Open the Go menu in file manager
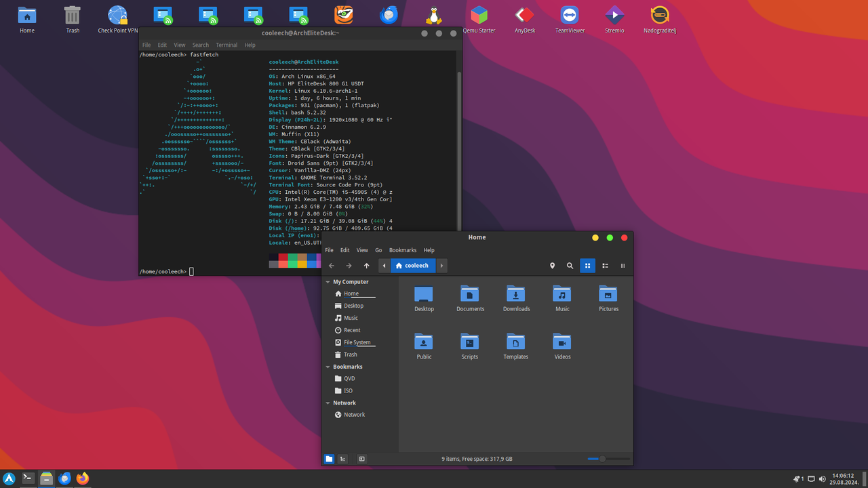Image resolution: width=868 pixels, height=488 pixels. point(379,250)
